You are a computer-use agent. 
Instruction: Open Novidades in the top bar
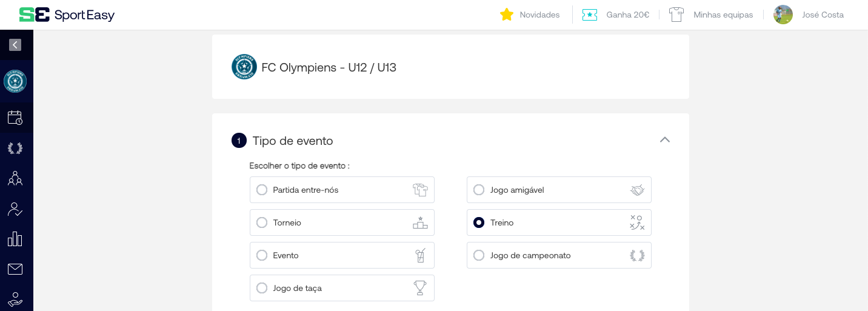click(x=530, y=15)
